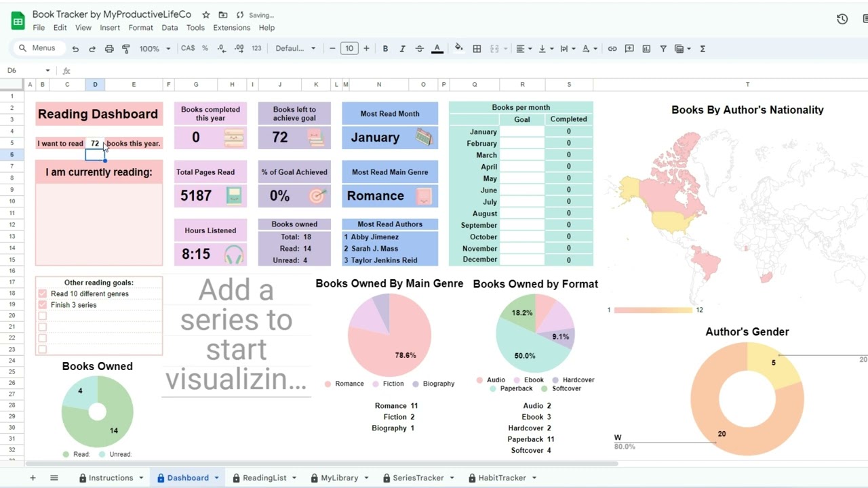Open the File menu
868x488 pixels.
point(39,28)
